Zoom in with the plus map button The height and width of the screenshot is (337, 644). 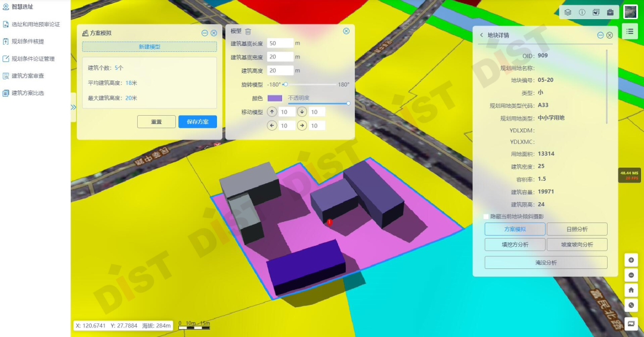[631, 260]
